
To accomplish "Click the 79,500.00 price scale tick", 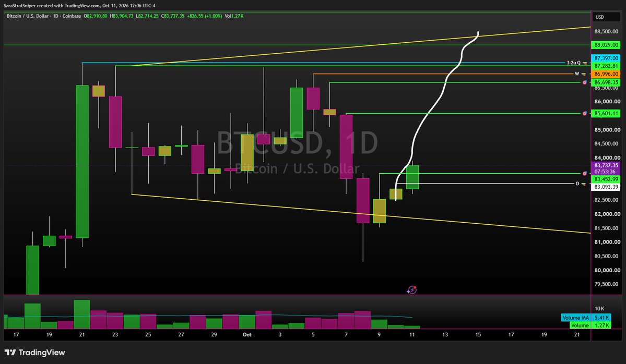I will pyautogui.click(x=607, y=284).
